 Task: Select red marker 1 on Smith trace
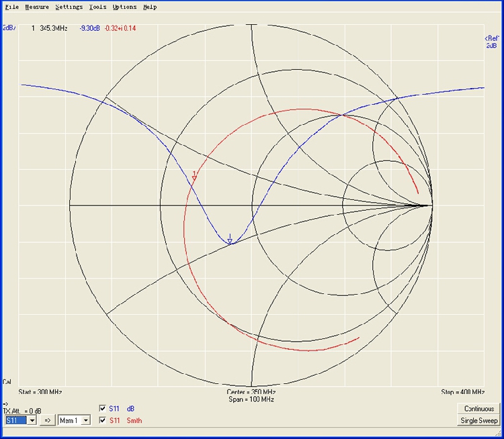(194, 176)
